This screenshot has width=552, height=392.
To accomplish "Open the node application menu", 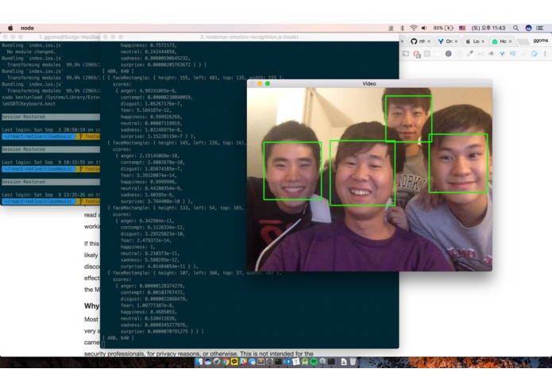I will 27,28.
